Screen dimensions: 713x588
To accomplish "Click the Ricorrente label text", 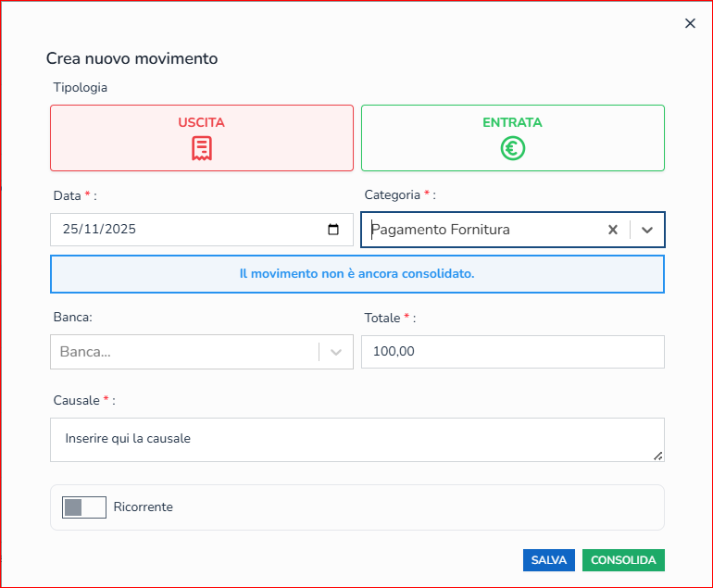I will [x=143, y=507].
